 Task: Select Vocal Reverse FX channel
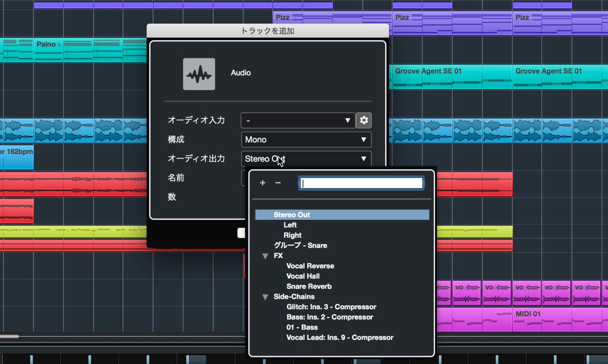pos(310,266)
